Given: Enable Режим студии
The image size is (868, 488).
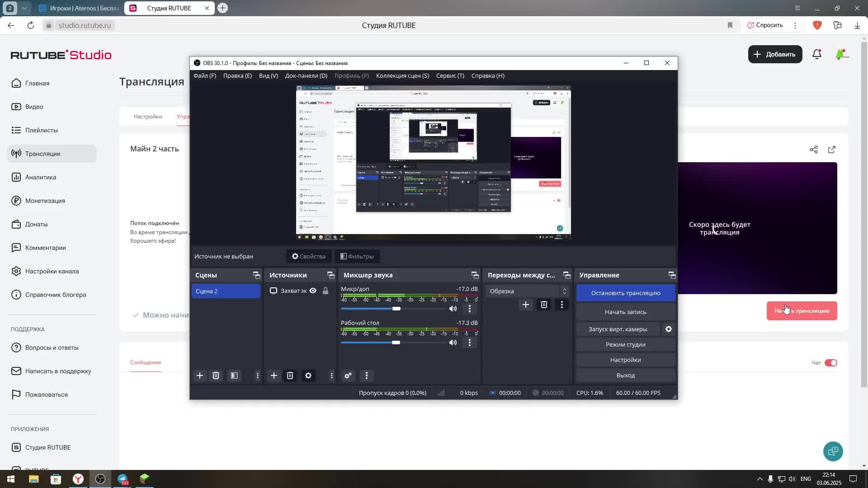Looking at the screenshot, I should [626, 345].
